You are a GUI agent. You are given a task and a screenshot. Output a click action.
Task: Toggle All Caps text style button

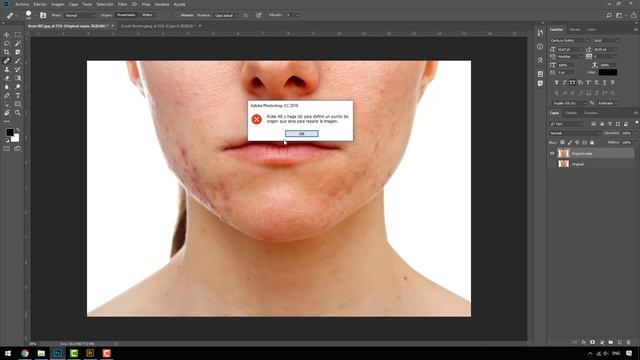[572, 82]
